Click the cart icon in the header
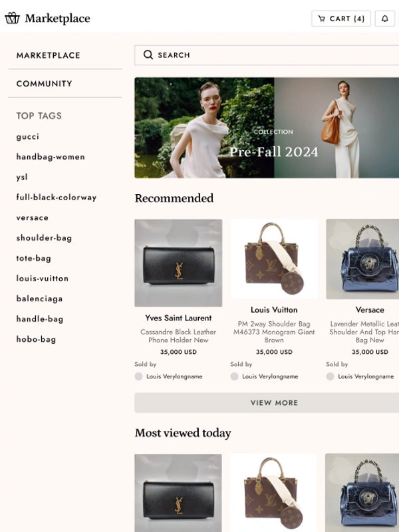Screen dimensions: 399x532 [x=321, y=19]
